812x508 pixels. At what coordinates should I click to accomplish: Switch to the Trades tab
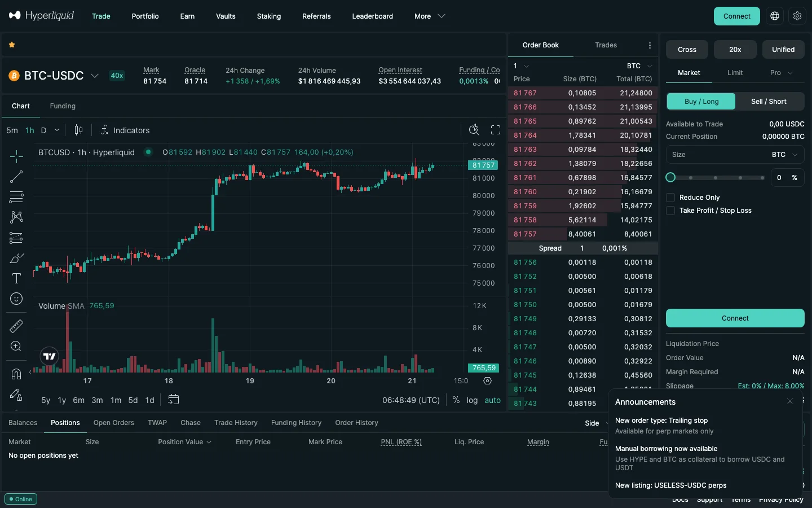pyautogui.click(x=606, y=45)
